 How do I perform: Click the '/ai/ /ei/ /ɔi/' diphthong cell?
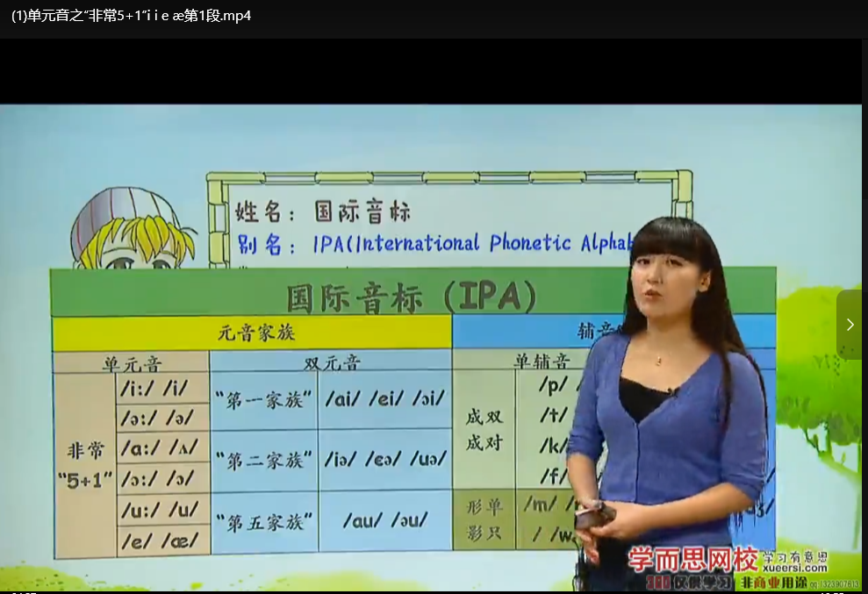(x=384, y=398)
